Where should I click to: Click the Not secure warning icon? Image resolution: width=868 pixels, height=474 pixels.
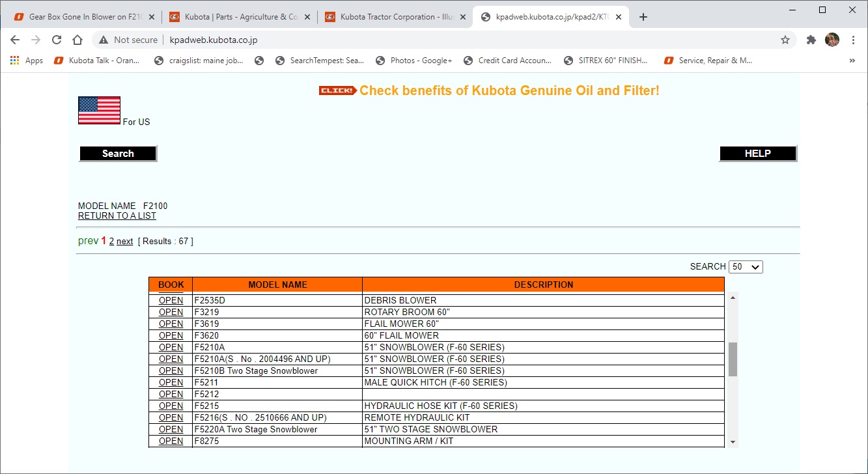tap(104, 40)
